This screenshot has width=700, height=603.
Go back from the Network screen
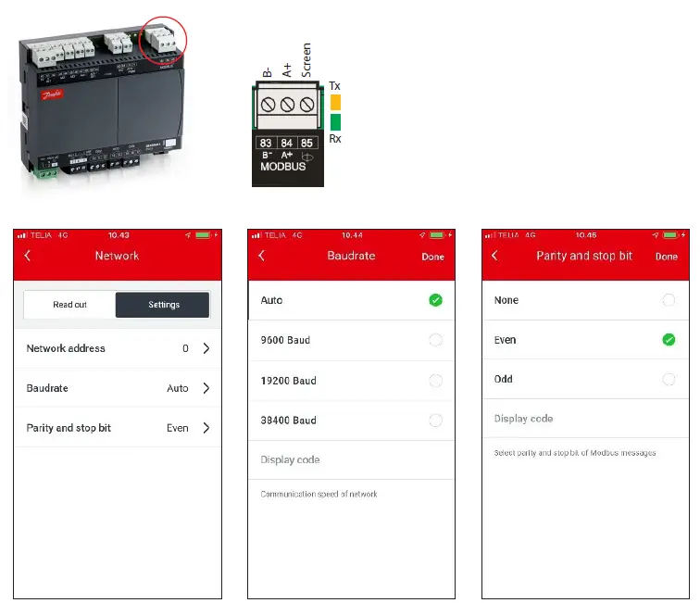click(x=27, y=256)
